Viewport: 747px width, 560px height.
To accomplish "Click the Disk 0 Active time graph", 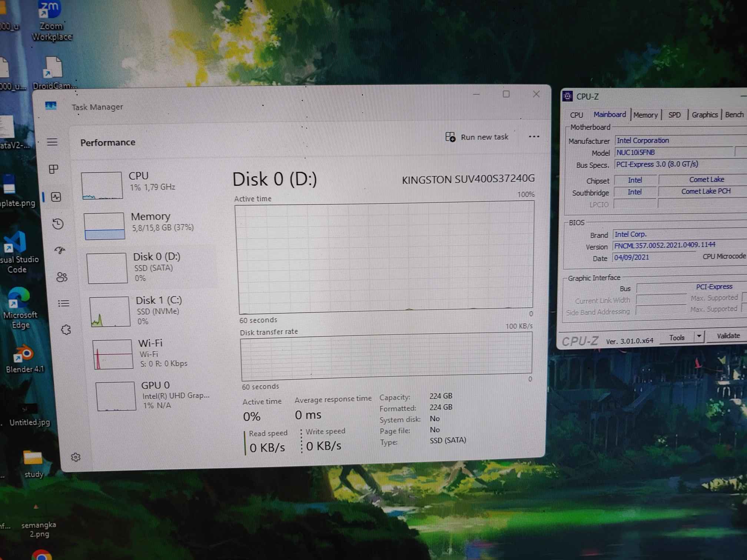I will (x=385, y=257).
